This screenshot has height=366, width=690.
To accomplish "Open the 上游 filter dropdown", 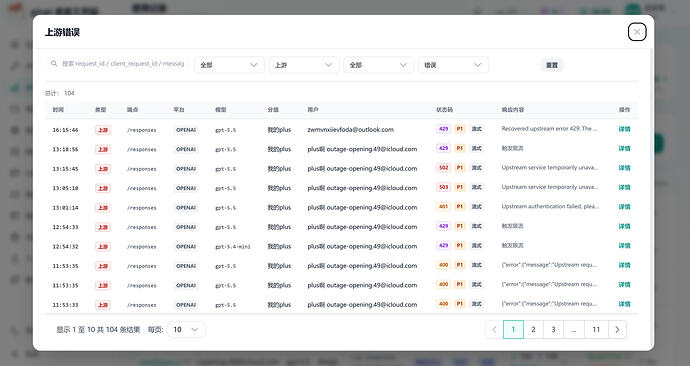I will point(304,65).
